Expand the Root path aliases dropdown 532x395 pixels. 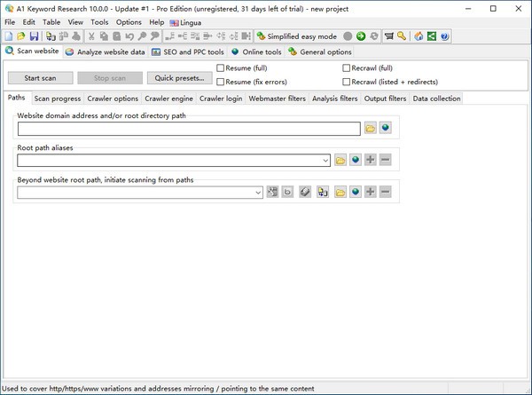(325, 161)
